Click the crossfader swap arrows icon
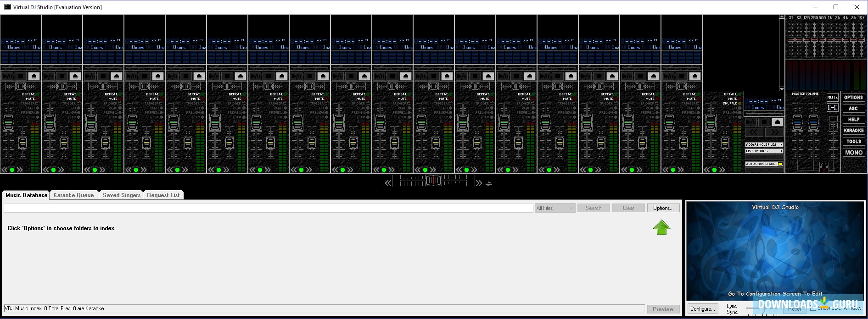 click(x=489, y=183)
